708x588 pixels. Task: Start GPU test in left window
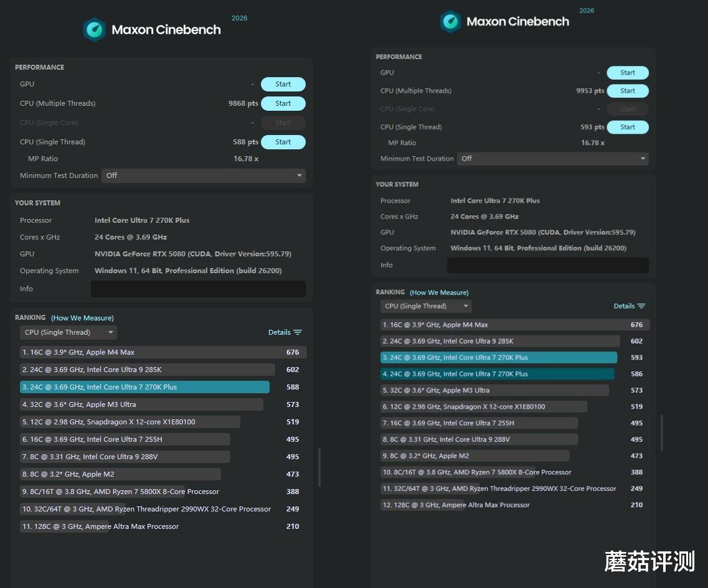(x=283, y=85)
